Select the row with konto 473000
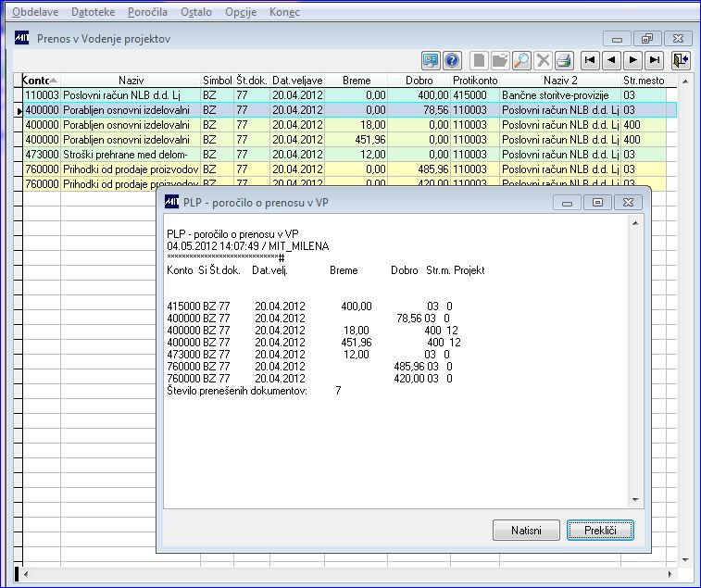This screenshot has width=701, height=588. (x=41, y=154)
